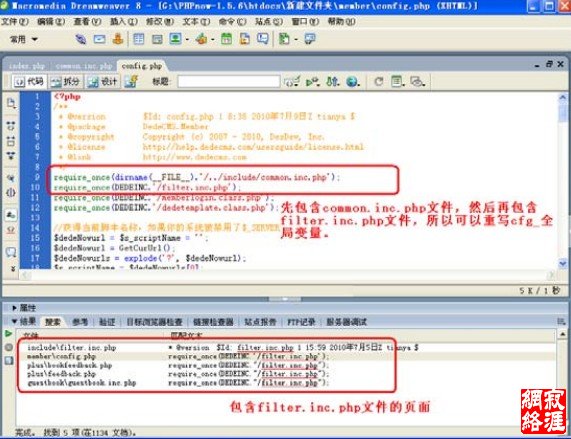Click the Comment insert icon
Image resolution: width=571 pixels, height=439 pixels.
click(x=263, y=39)
